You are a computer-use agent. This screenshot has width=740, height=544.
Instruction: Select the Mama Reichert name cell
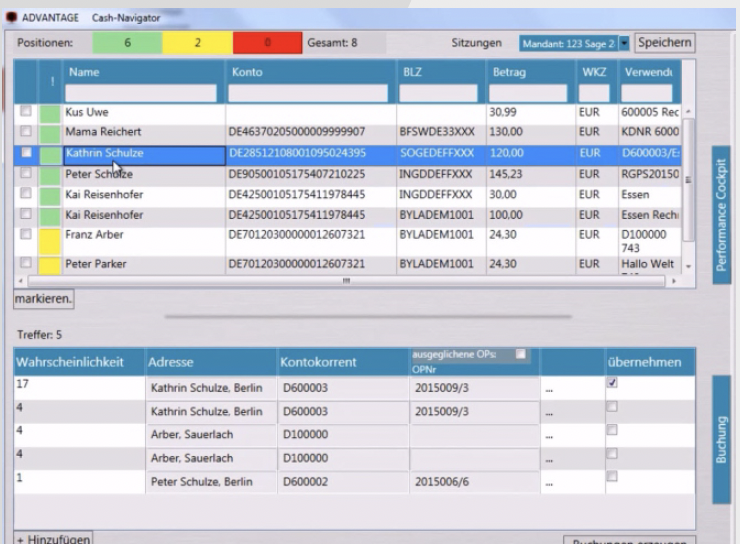coord(143,132)
